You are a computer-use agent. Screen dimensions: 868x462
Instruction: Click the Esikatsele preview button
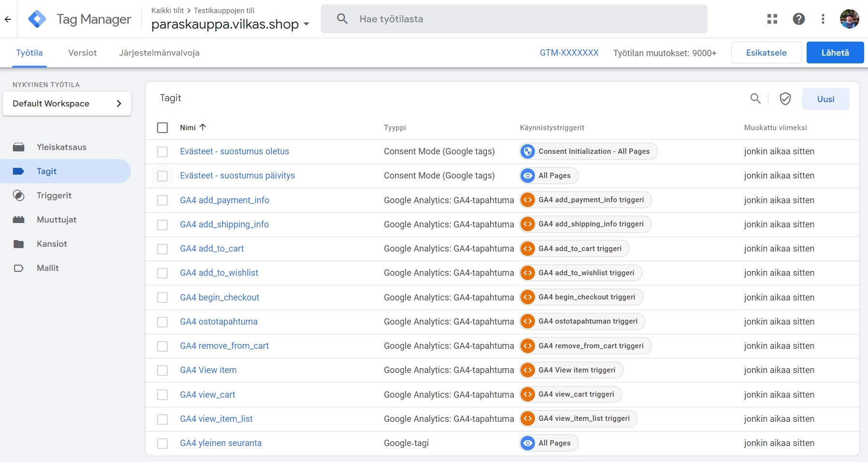(x=767, y=53)
